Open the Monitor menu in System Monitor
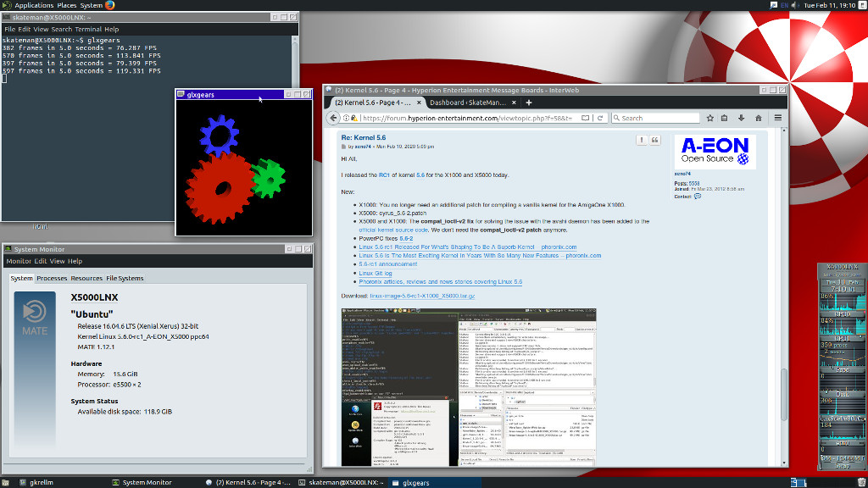868x488 pixels. tap(19, 261)
